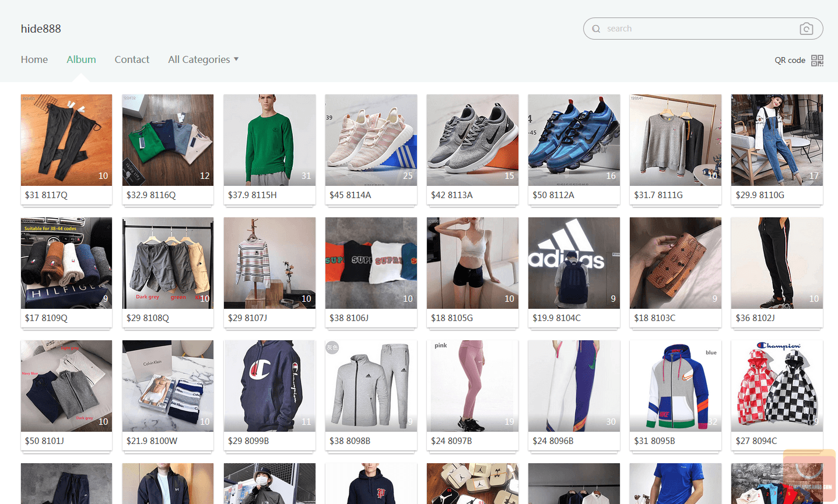Click the $37.9 8115H caption
Screen dimensions: 838x504
pos(253,195)
